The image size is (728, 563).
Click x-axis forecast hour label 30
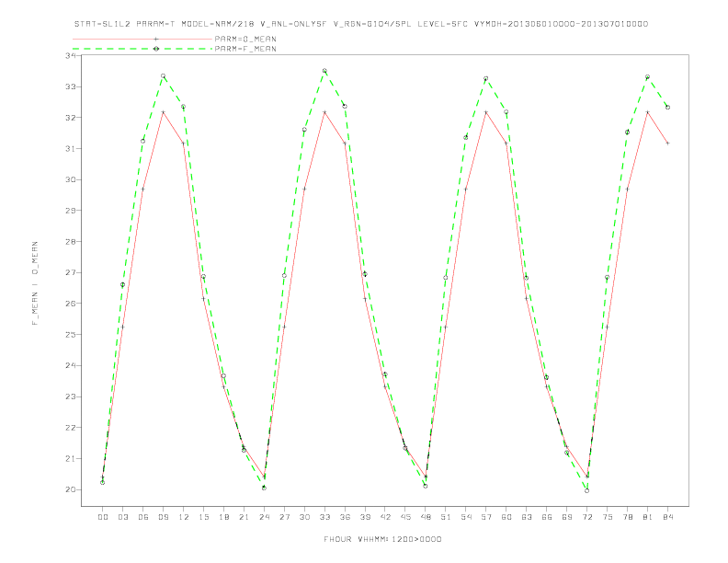[x=304, y=517]
